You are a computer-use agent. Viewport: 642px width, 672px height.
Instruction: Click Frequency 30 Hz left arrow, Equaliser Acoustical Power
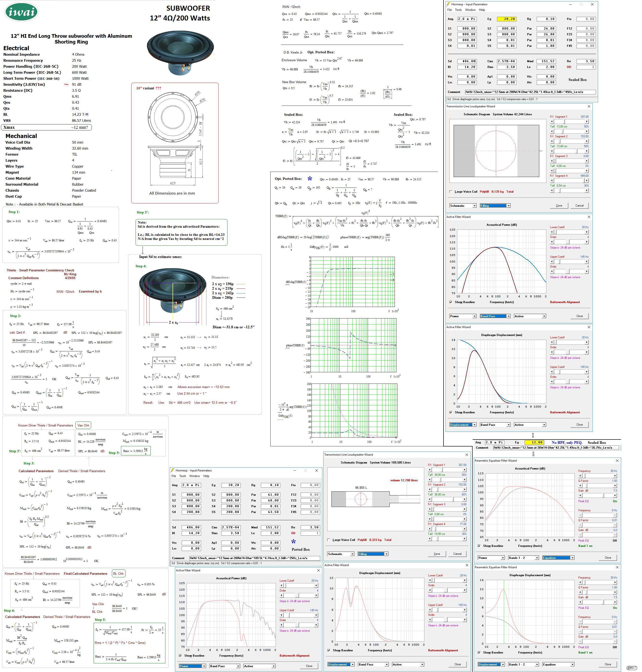(x=580, y=475)
